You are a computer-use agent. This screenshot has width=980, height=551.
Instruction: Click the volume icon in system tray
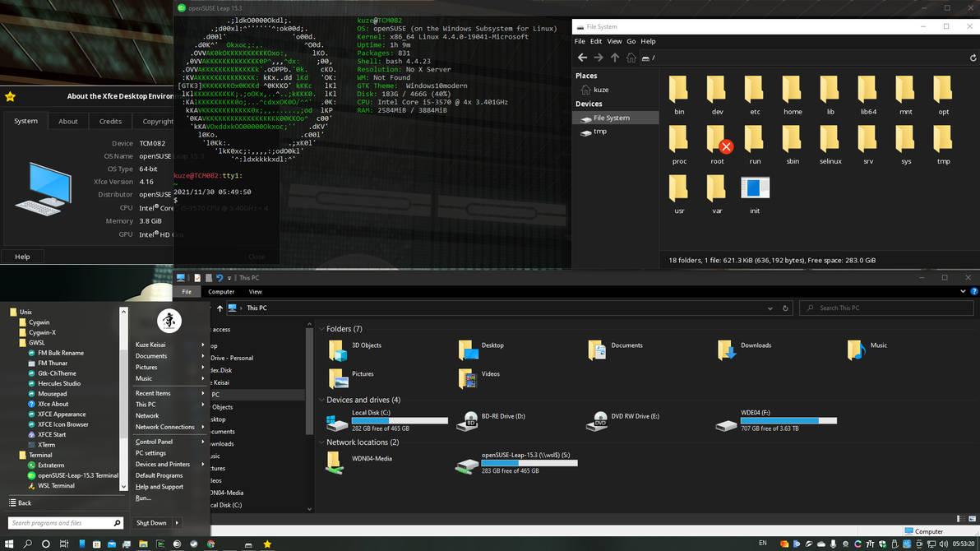944,544
